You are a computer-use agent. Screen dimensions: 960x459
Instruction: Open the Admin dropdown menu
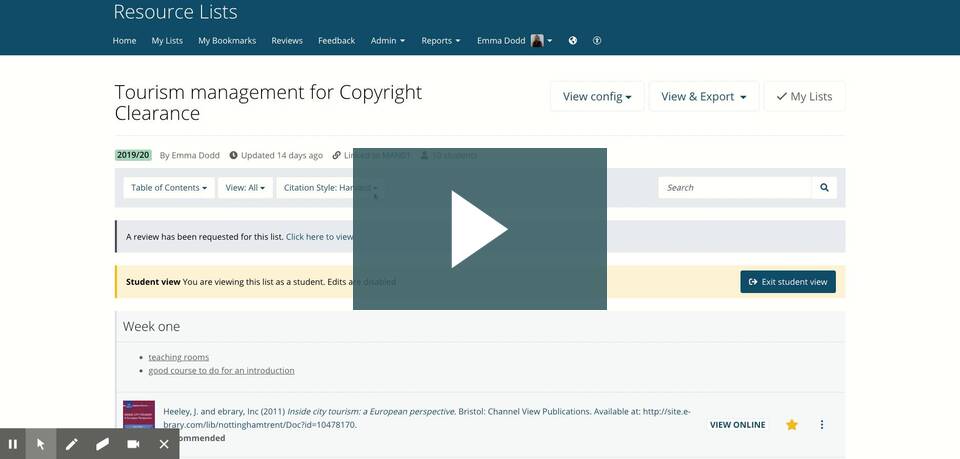point(388,40)
